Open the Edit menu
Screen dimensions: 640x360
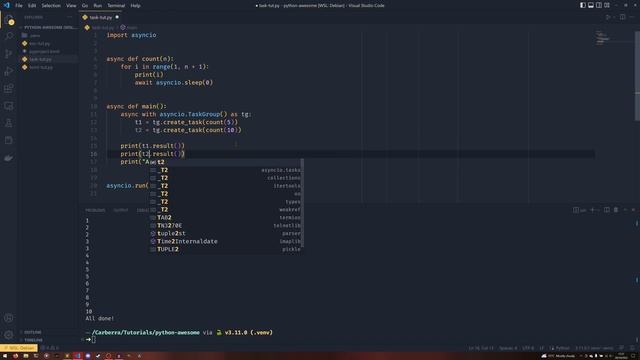pos(32,6)
